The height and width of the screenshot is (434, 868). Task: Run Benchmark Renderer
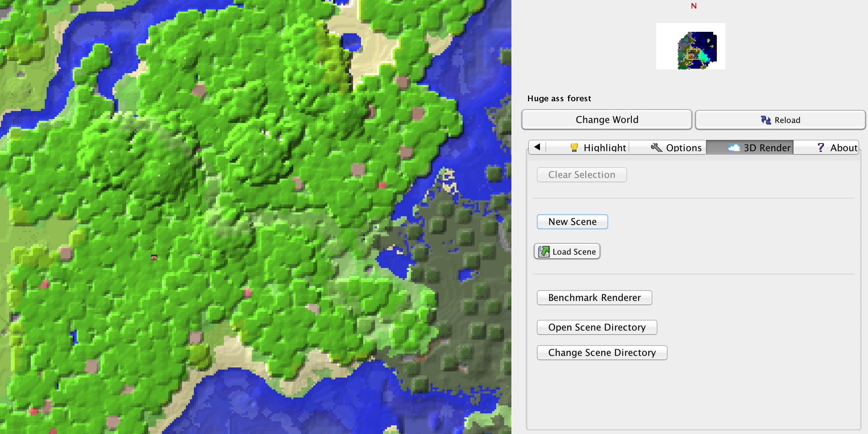[594, 298]
